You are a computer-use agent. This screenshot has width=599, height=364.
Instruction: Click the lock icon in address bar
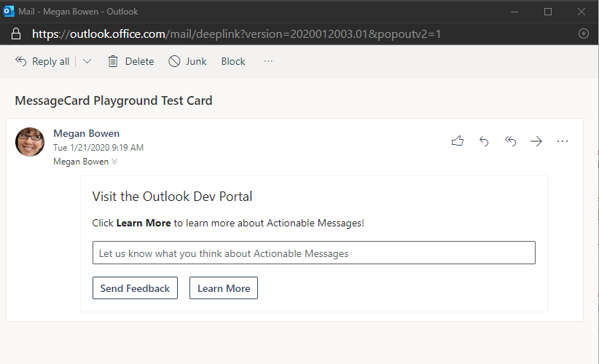click(x=16, y=34)
